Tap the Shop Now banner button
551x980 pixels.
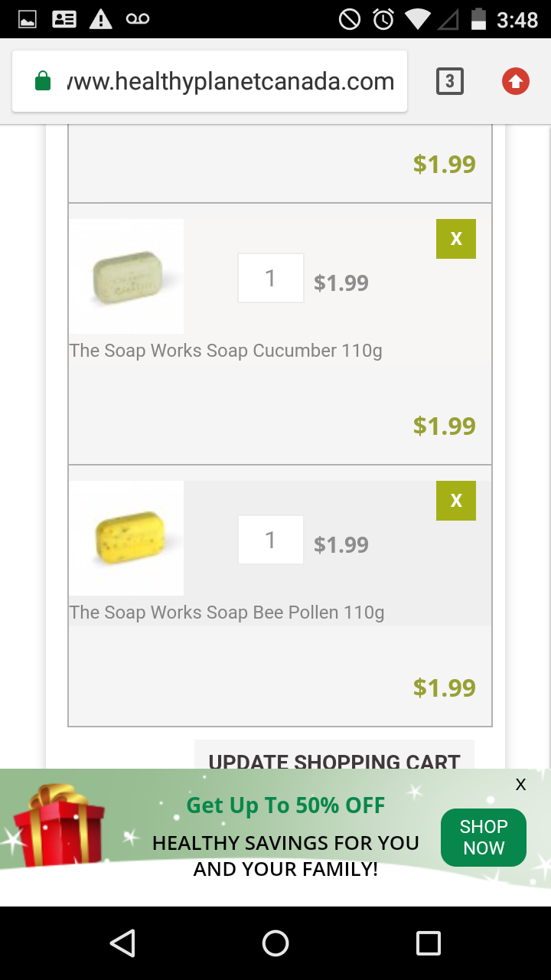pos(483,838)
